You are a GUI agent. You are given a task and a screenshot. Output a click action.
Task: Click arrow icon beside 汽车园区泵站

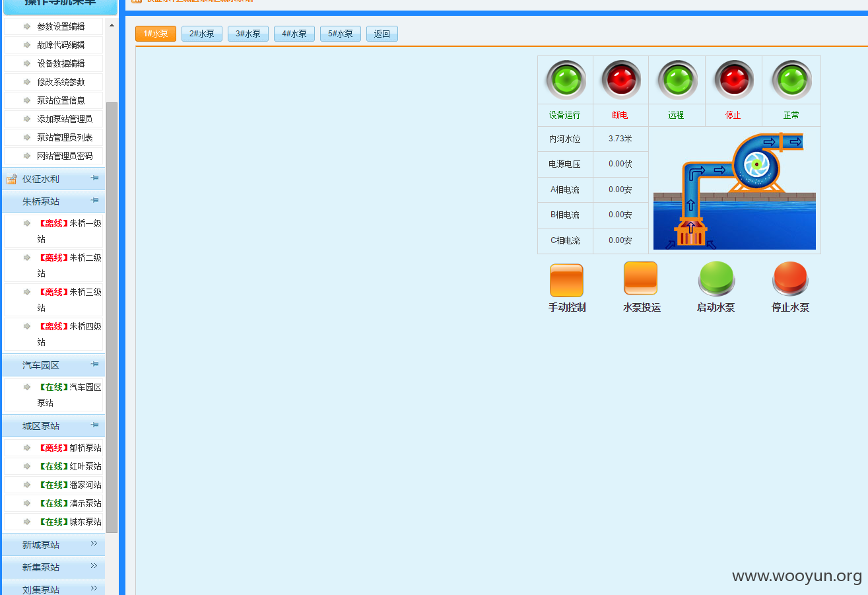pyautogui.click(x=27, y=387)
